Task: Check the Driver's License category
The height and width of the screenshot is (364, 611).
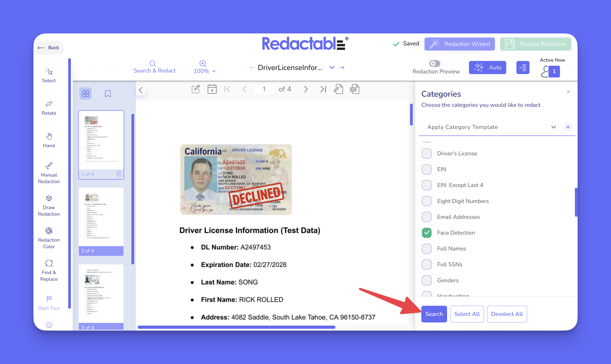Action: tap(427, 153)
